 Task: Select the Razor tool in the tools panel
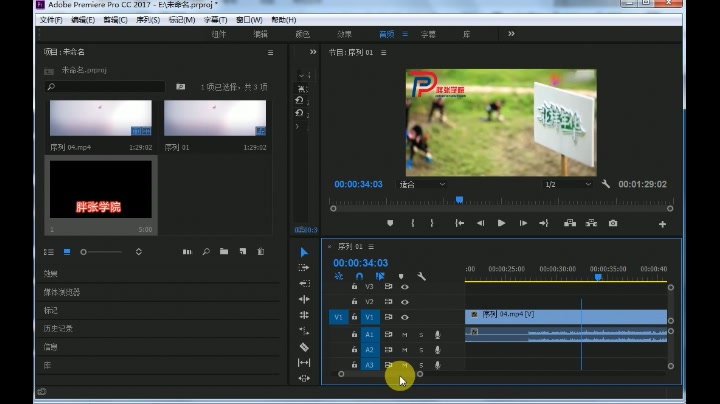point(305,347)
